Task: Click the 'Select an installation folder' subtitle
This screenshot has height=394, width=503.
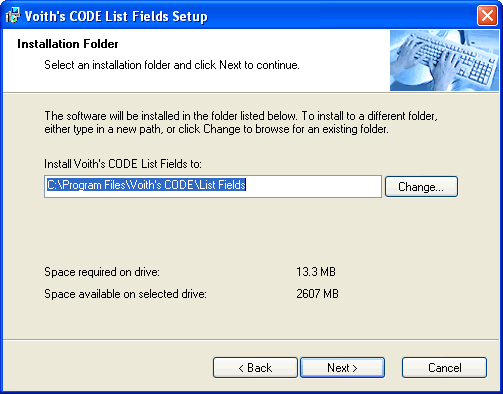Action: [172, 65]
